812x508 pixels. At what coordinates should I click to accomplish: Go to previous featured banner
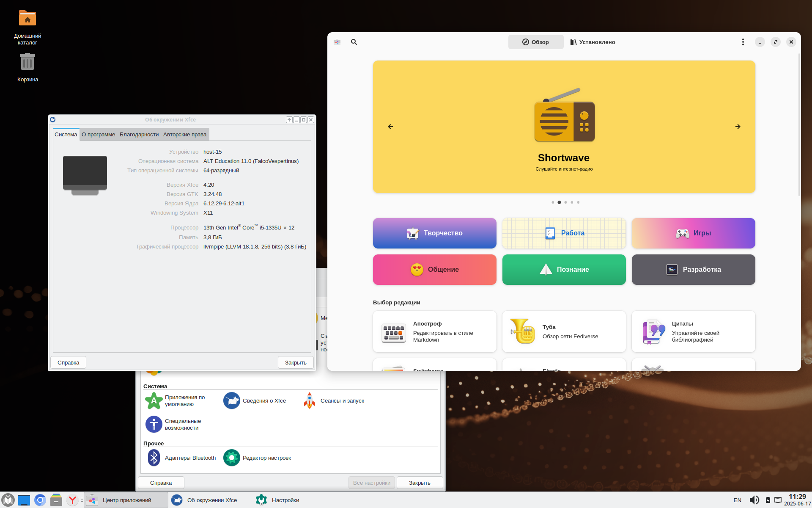tap(390, 127)
